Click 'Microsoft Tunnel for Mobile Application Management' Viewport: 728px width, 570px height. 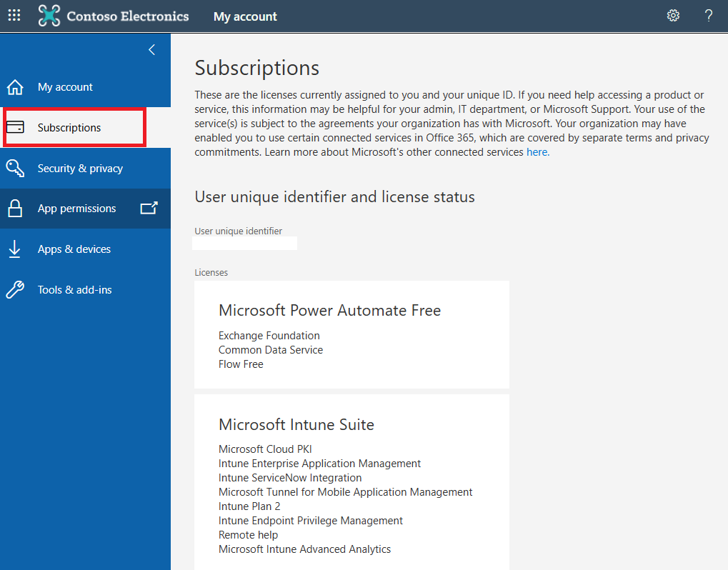pos(346,492)
